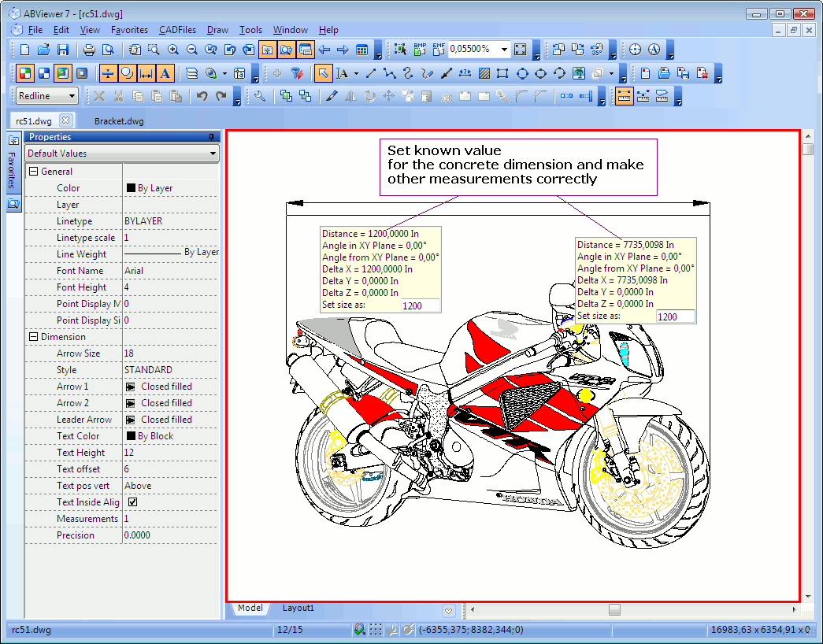Open Print Preview from toolbar
The width and height of the screenshot is (823, 644).
[108, 50]
